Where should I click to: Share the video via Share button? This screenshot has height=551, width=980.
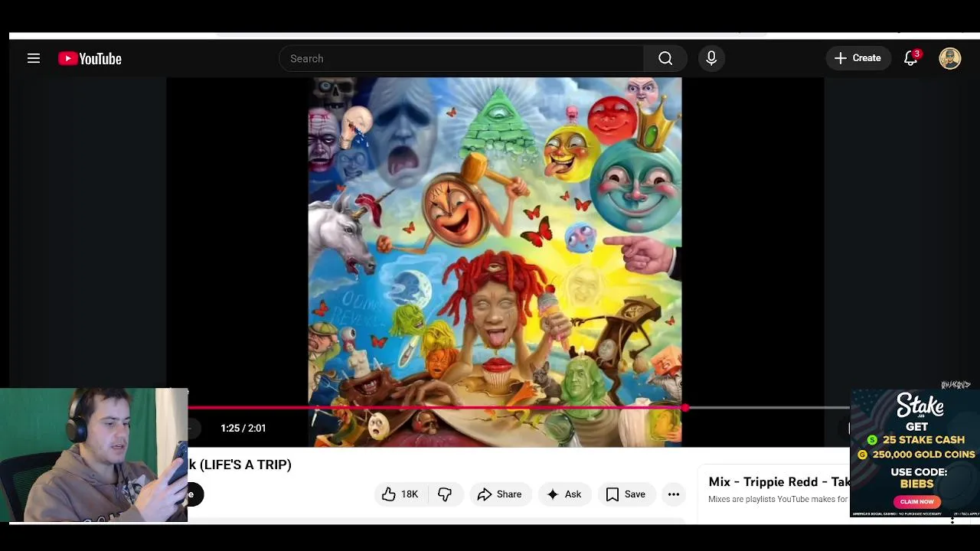click(499, 494)
